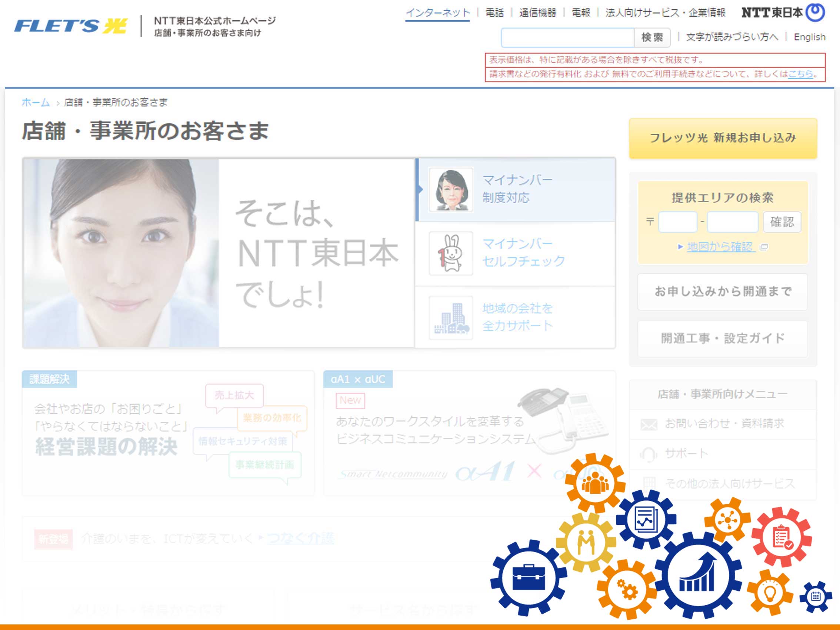The image size is (840, 630).
Task: Click the FLET'S 光 logo
Action: pyautogui.click(x=71, y=26)
